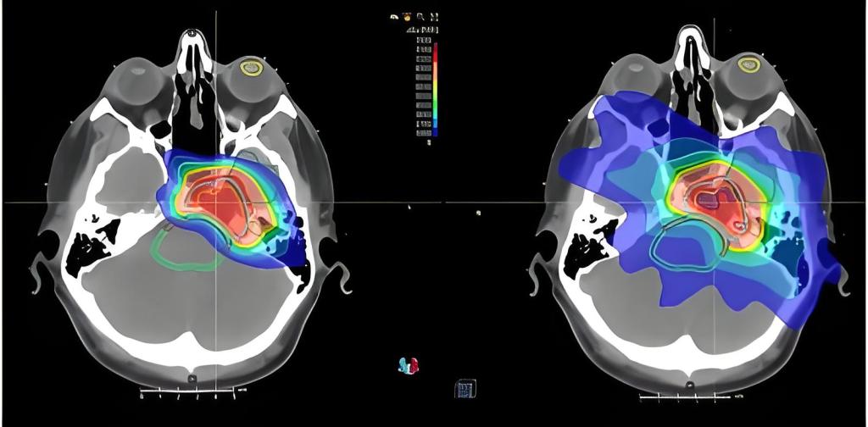Click the red high-dose core in left plan

pyautogui.click(x=222, y=202)
